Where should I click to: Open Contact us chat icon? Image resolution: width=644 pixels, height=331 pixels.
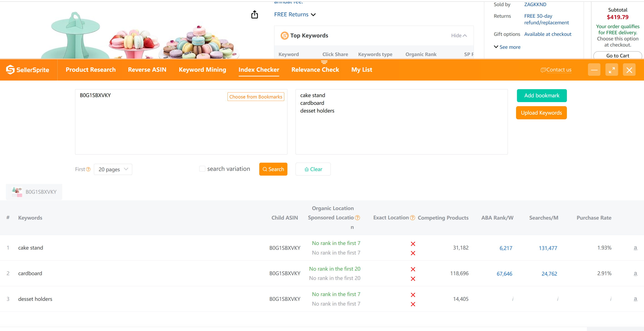click(543, 70)
